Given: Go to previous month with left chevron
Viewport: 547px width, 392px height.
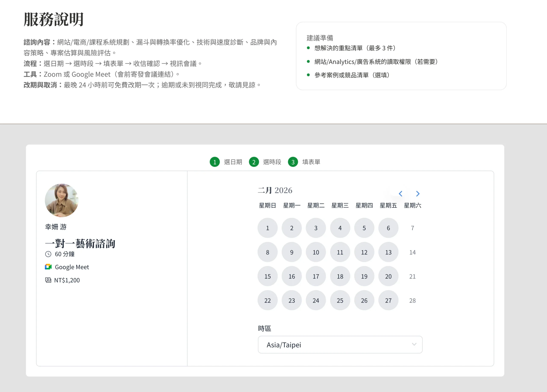Looking at the screenshot, I should 400,194.
